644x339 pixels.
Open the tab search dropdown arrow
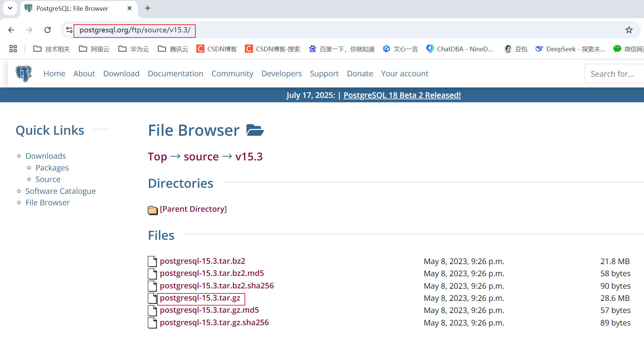10,8
